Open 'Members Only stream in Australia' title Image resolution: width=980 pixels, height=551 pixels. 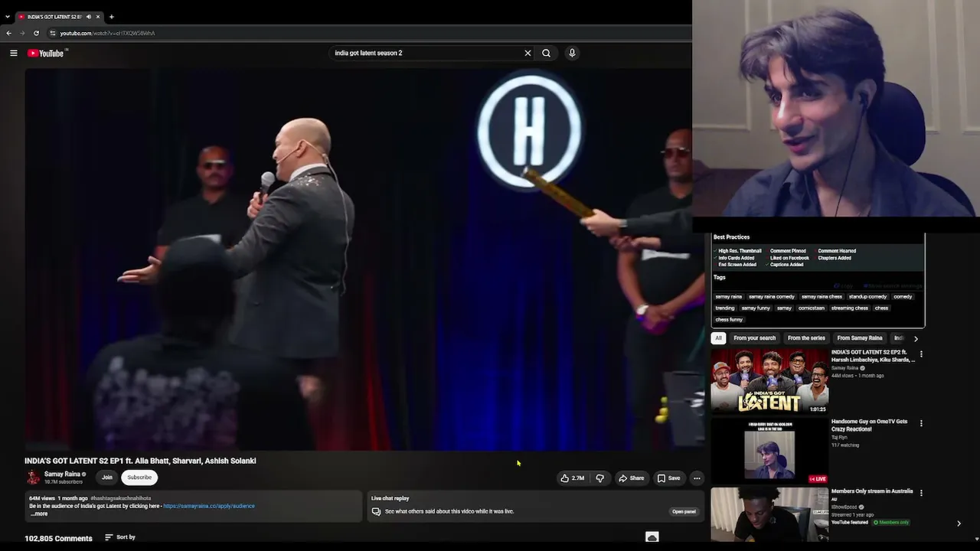pyautogui.click(x=872, y=491)
